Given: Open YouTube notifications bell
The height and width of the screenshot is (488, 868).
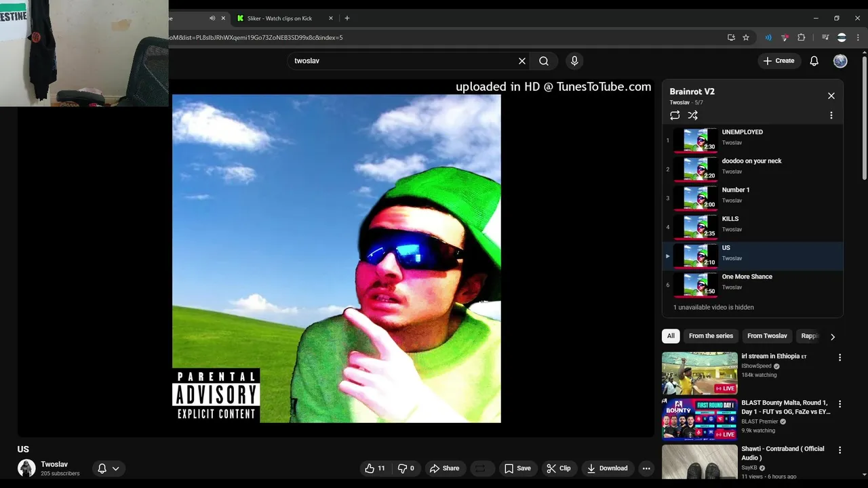Looking at the screenshot, I should point(814,61).
